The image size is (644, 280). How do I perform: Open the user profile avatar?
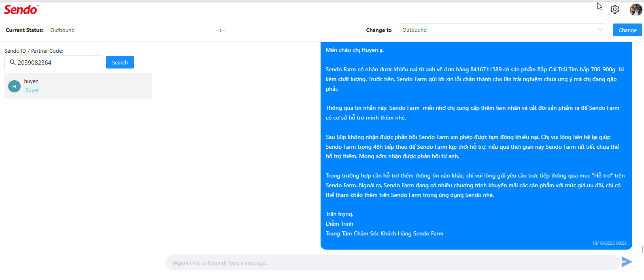[636, 9]
